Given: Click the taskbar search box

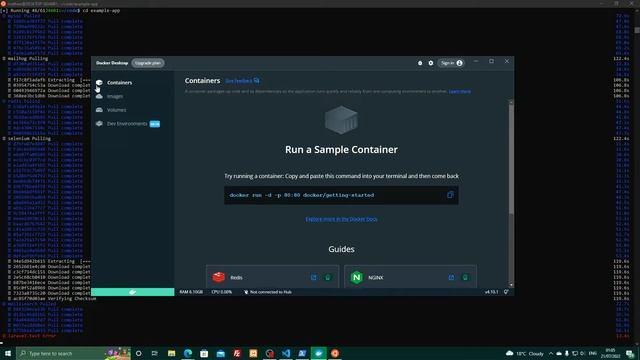Looking at the screenshot, I should (x=73, y=353).
